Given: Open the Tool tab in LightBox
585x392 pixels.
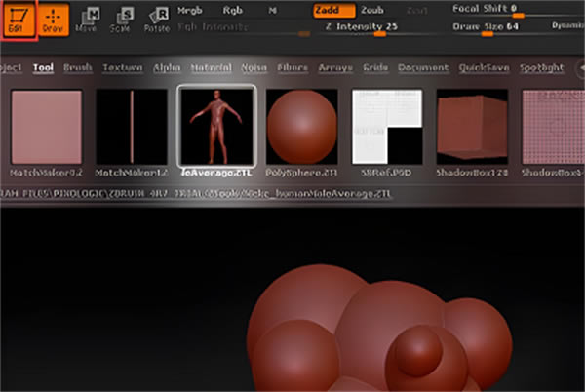Looking at the screenshot, I should click(x=43, y=68).
